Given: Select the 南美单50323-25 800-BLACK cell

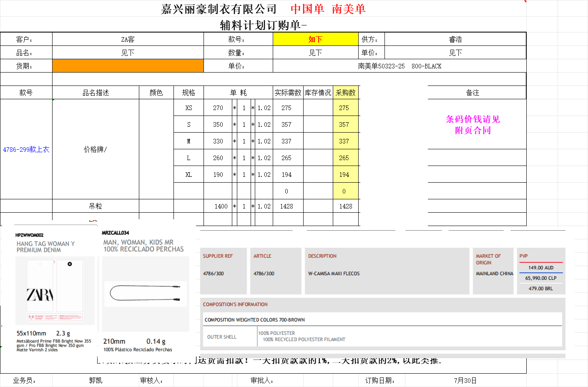Looking at the screenshot, I should point(399,66).
